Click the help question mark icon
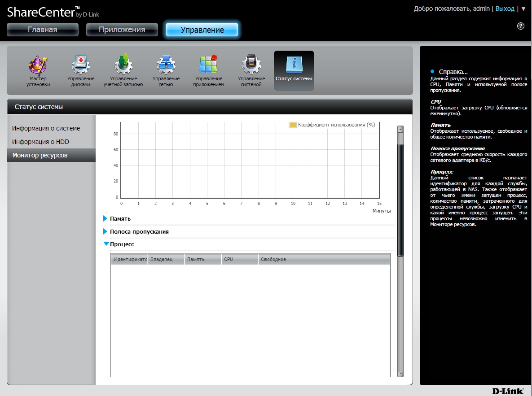532x396 pixels. point(521,26)
